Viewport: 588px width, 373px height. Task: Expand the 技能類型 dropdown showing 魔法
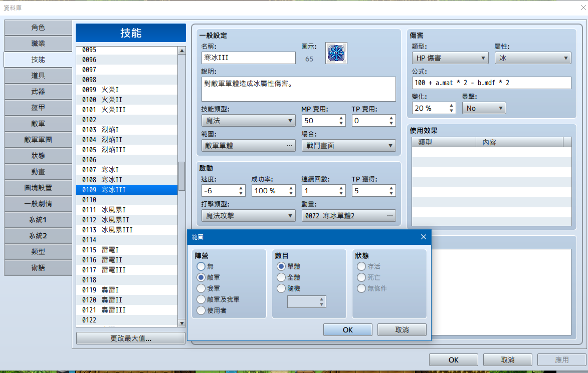[x=248, y=121]
